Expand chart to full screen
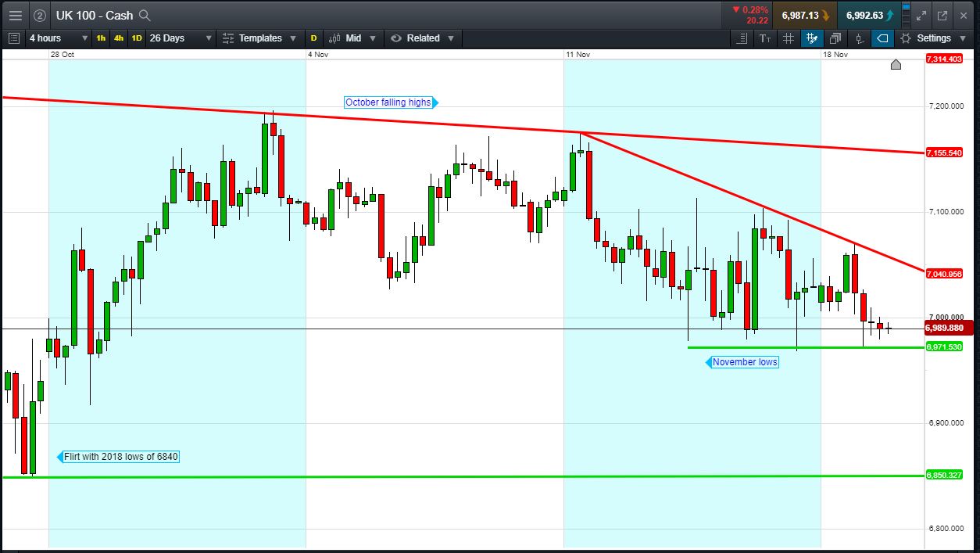This screenshot has height=553, width=980. click(922, 15)
